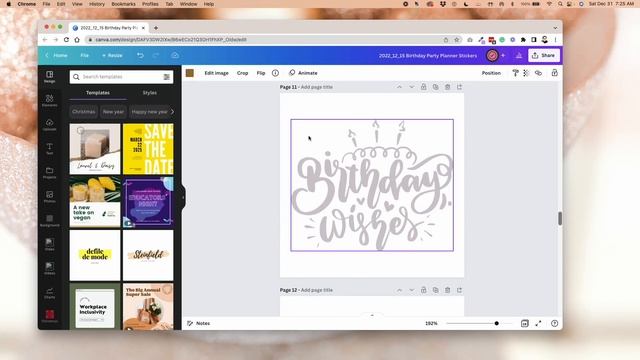Open the Chrome tab list dropdown arrow
The image size is (640, 360).
[555, 28]
